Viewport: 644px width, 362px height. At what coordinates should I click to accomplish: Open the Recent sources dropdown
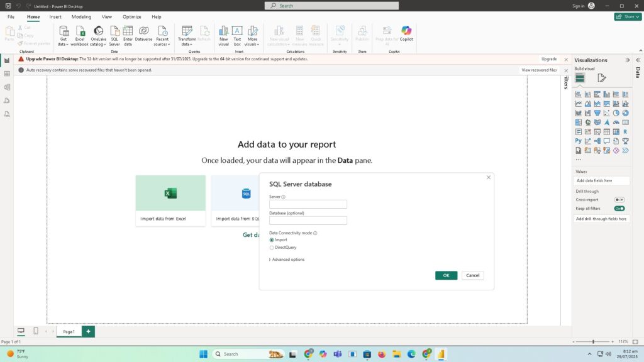point(162,36)
